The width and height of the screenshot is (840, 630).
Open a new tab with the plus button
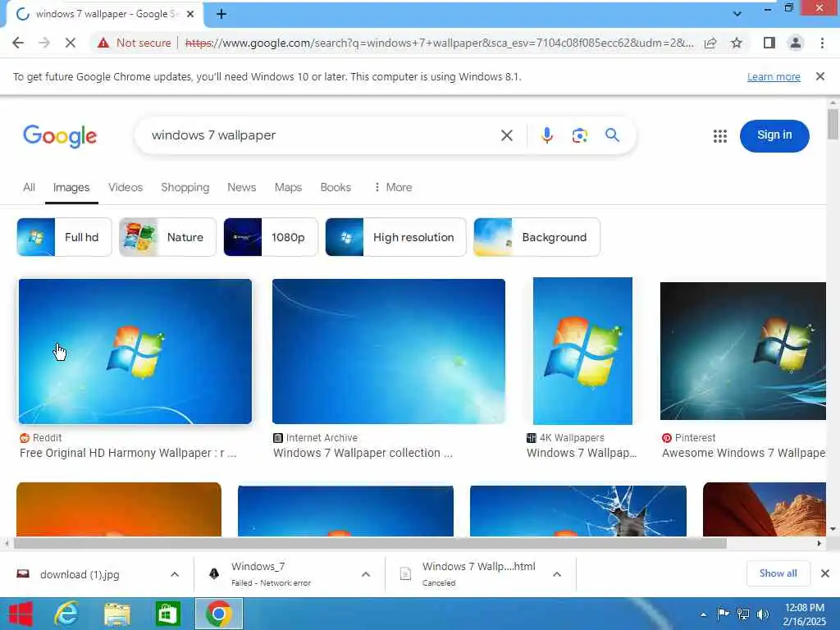pyautogui.click(x=221, y=14)
